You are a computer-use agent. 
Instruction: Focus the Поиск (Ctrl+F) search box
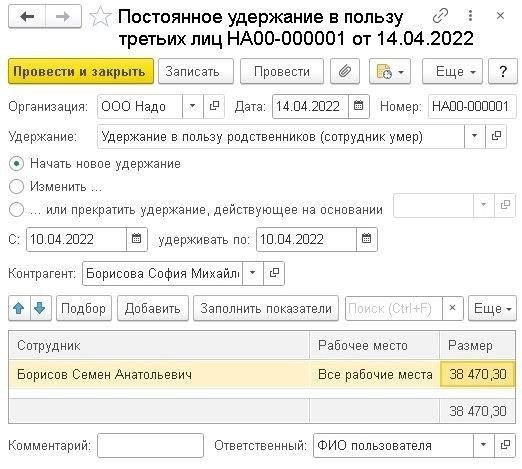coord(394,308)
